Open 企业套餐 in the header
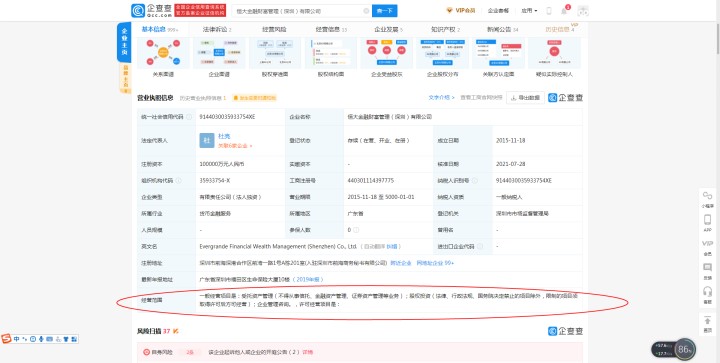This screenshot has width=720, height=363. tap(498, 11)
